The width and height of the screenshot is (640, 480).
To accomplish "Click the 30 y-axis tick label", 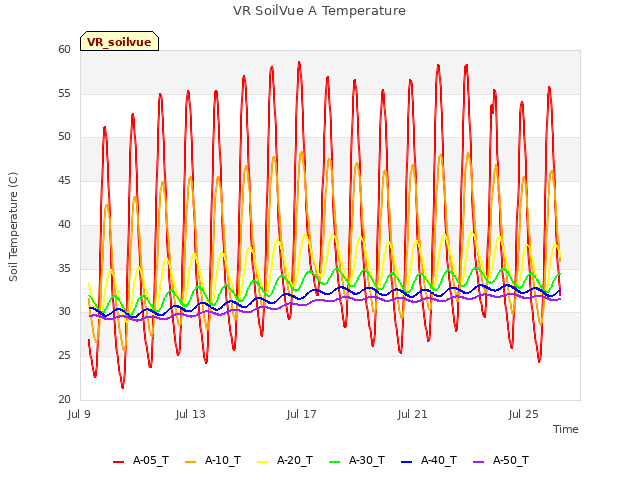I will coord(64,312).
